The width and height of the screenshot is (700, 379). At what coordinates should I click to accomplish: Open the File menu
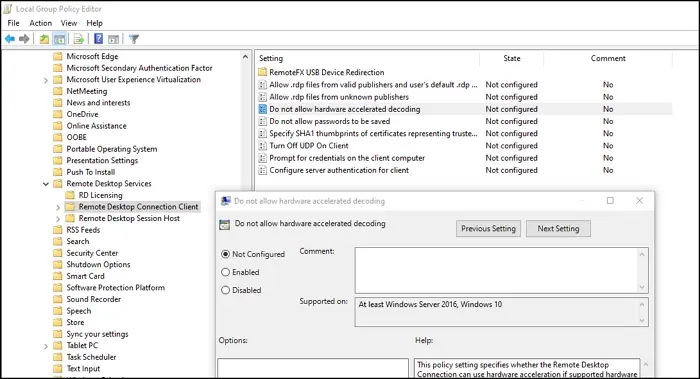[x=13, y=23]
